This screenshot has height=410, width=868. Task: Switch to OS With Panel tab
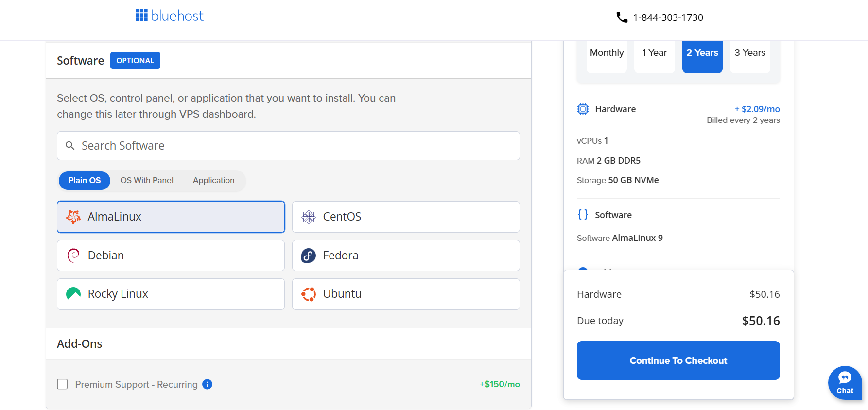click(x=147, y=181)
